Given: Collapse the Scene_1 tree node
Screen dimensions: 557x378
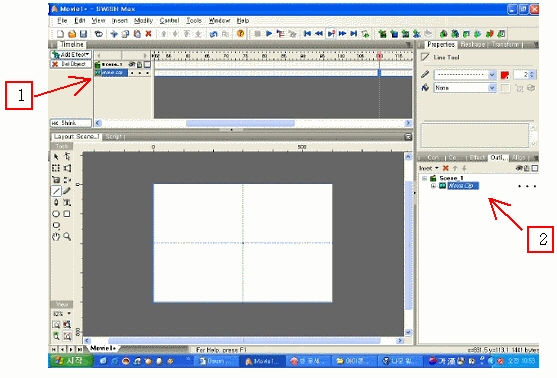Looking at the screenshot, I should click(424, 178).
